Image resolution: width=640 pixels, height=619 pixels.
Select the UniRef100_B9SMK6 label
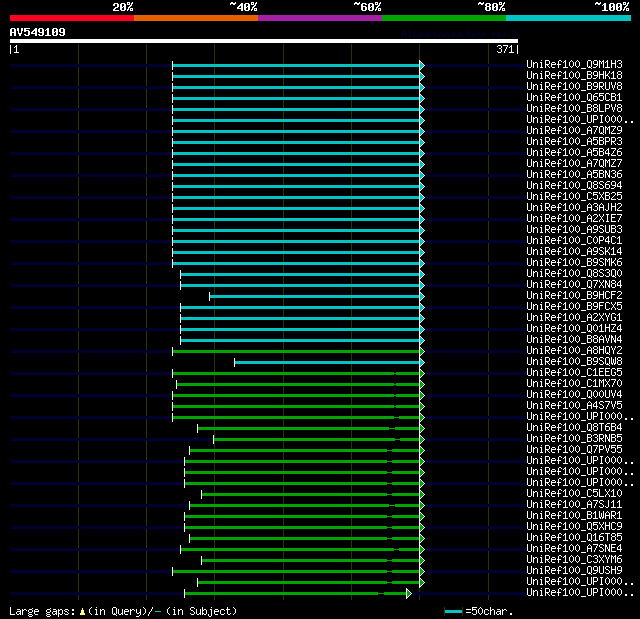tap(574, 263)
